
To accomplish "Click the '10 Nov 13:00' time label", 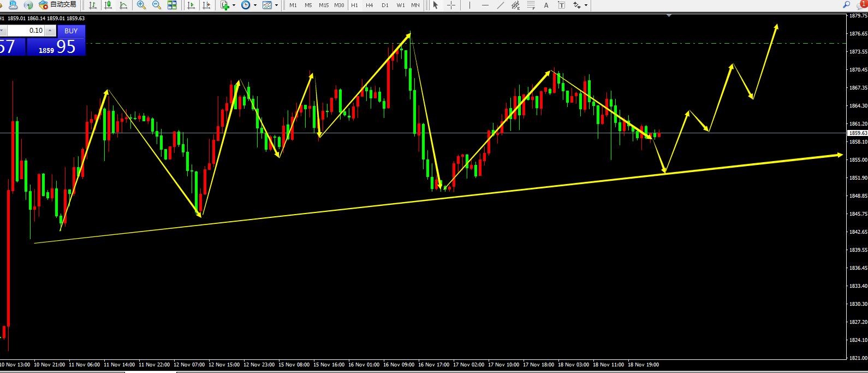I will click(x=15, y=364).
